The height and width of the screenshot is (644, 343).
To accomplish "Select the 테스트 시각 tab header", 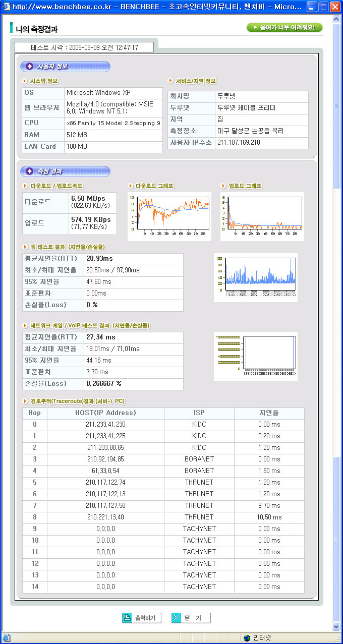I will click(x=84, y=47).
